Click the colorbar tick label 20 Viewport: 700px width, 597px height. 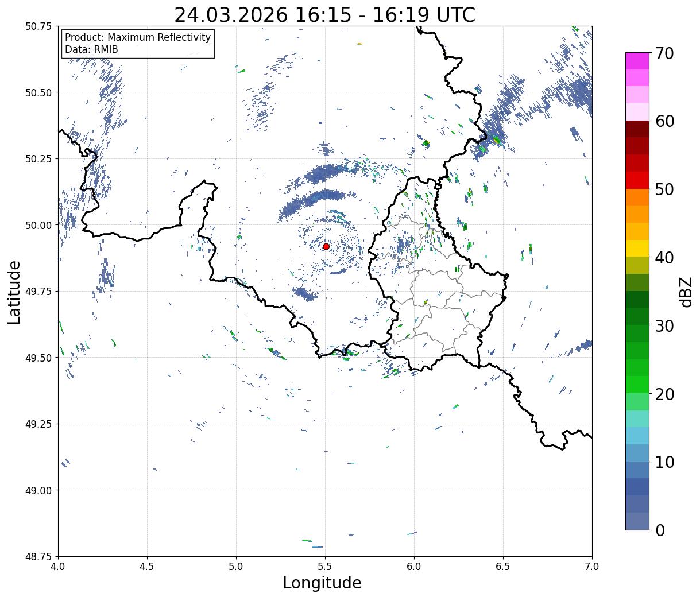pyautogui.click(x=664, y=394)
